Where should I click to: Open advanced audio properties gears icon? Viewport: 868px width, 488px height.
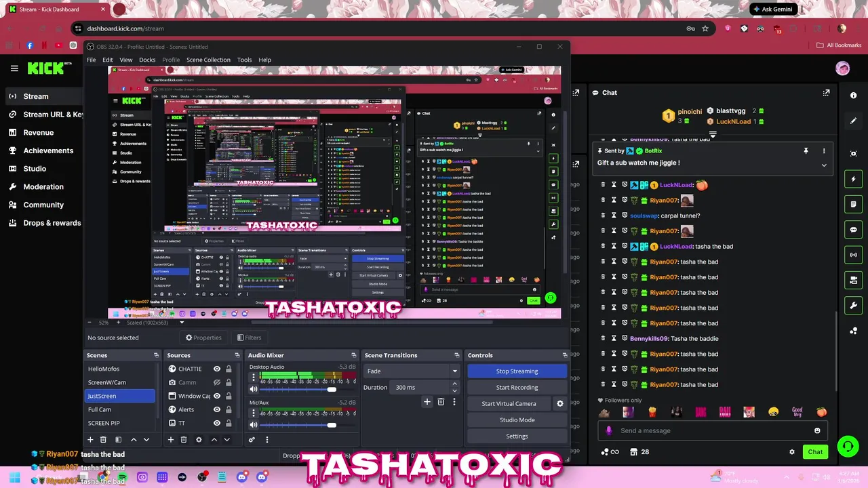pos(252,440)
